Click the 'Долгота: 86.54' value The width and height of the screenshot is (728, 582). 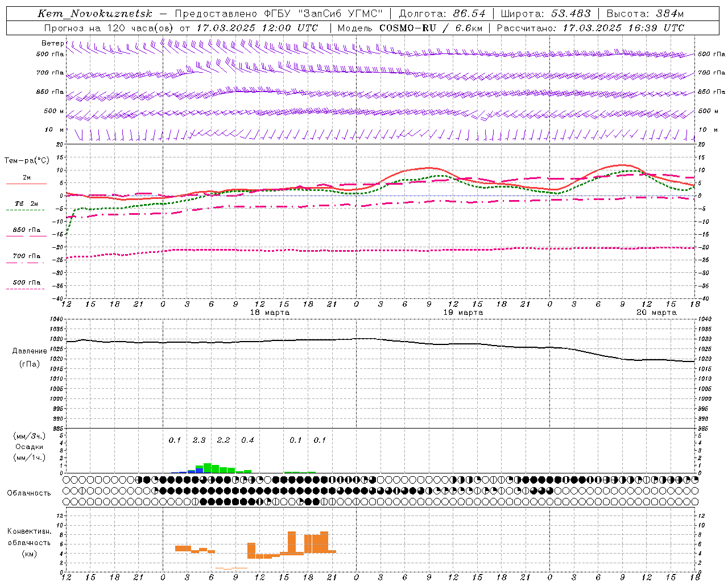point(442,14)
